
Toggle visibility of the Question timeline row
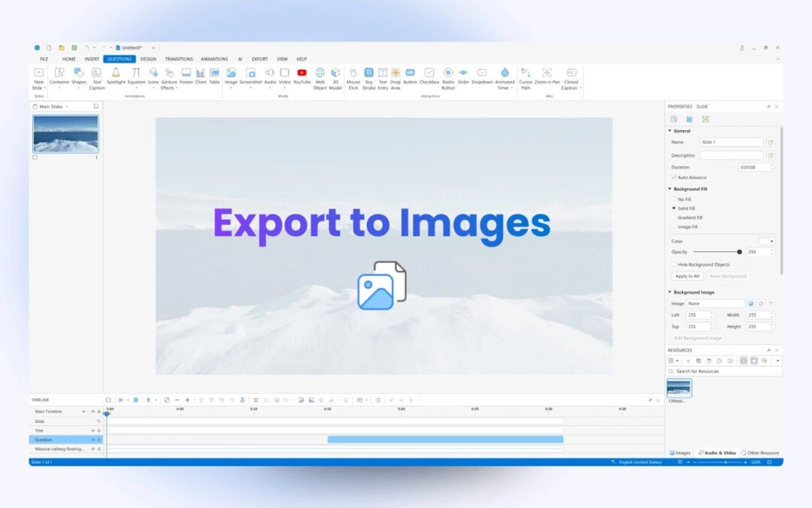93,440
